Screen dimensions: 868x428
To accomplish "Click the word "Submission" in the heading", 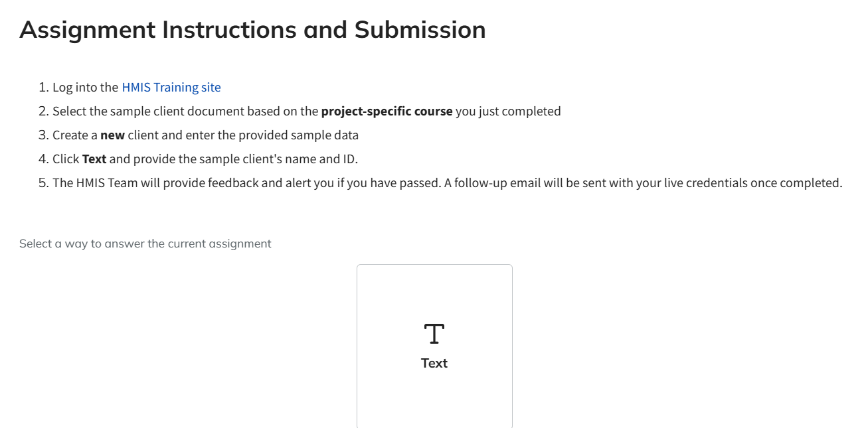I will 420,30.
